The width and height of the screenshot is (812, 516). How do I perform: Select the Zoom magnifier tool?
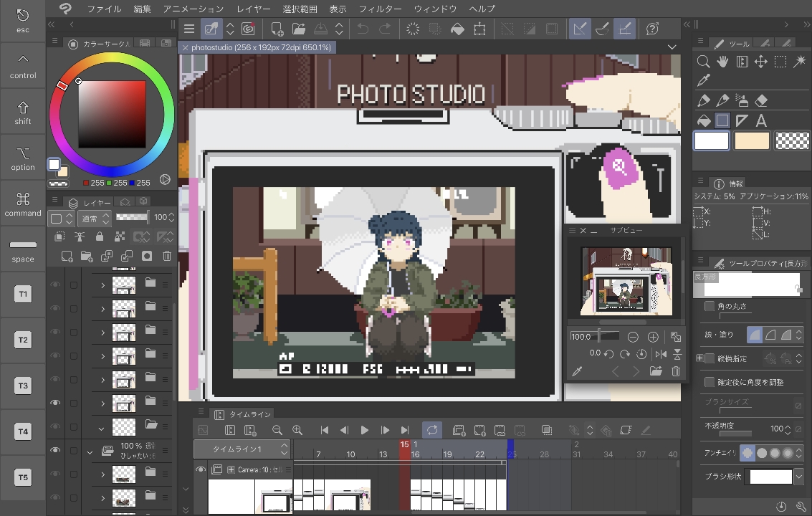click(703, 61)
